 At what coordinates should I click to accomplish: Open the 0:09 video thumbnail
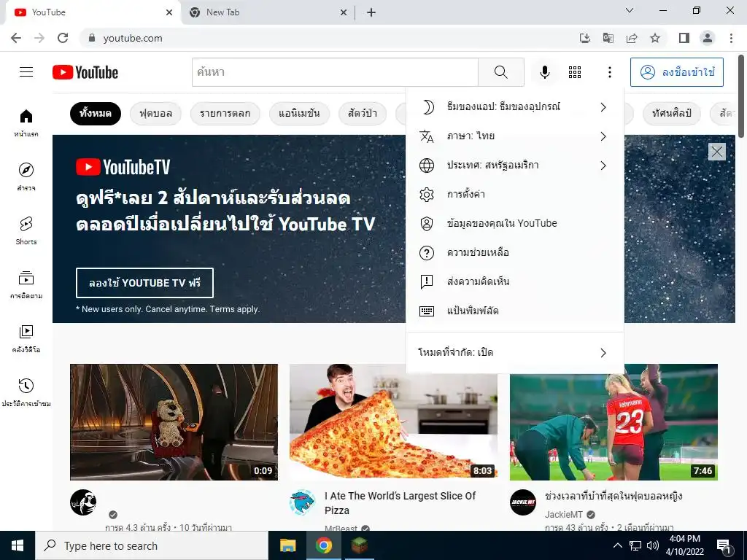click(174, 422)
